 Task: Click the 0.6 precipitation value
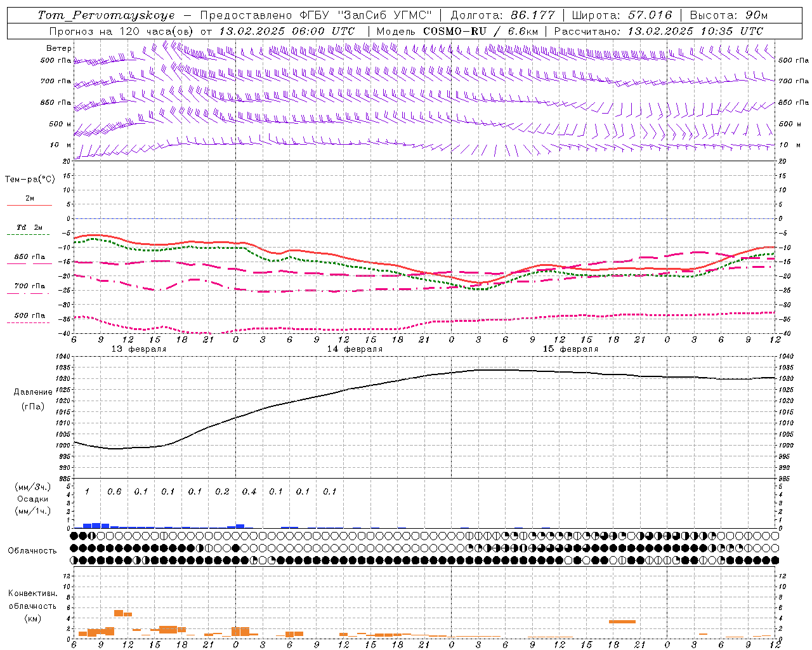[x=114, y=491]
